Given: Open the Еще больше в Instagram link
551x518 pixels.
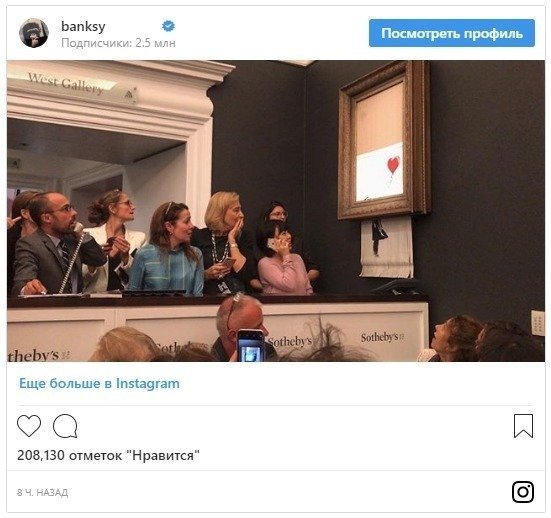Looking at the screenshot, I should (99, 383).
